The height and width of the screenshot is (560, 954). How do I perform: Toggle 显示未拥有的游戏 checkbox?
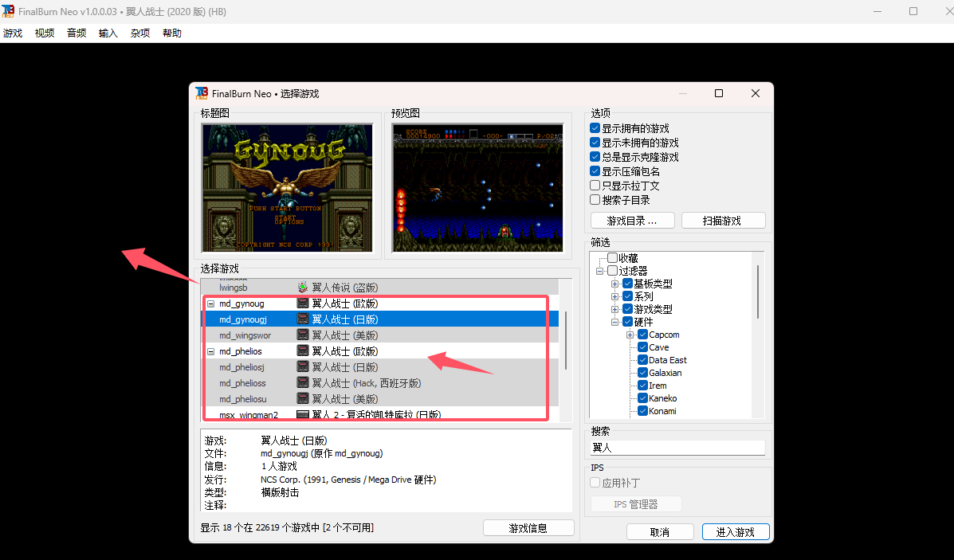point(595,143)
